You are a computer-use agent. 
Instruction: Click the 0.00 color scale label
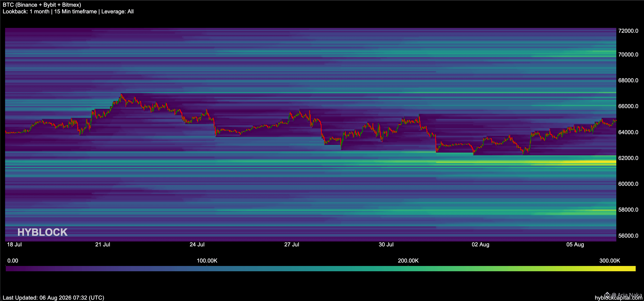click(13, 261)
